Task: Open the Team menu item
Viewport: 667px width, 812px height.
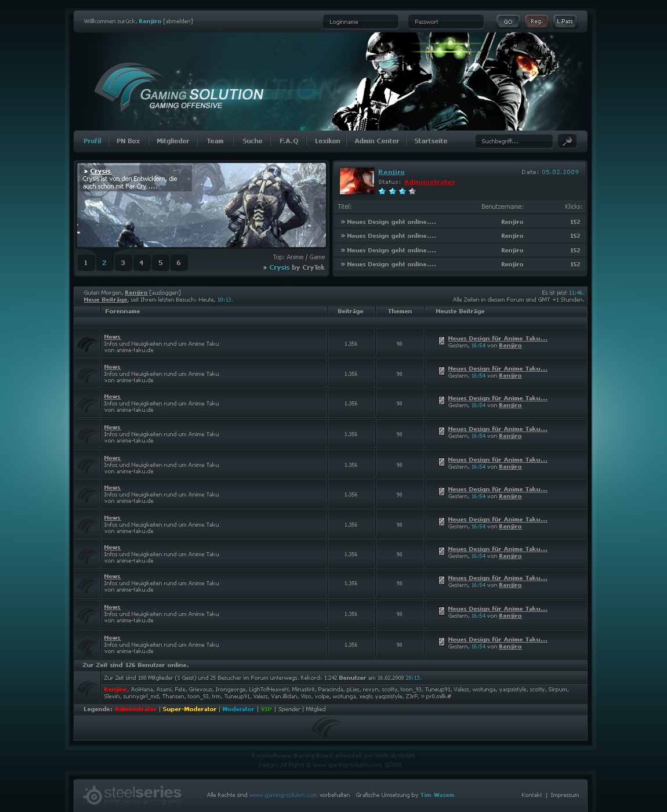Action: 215,141
